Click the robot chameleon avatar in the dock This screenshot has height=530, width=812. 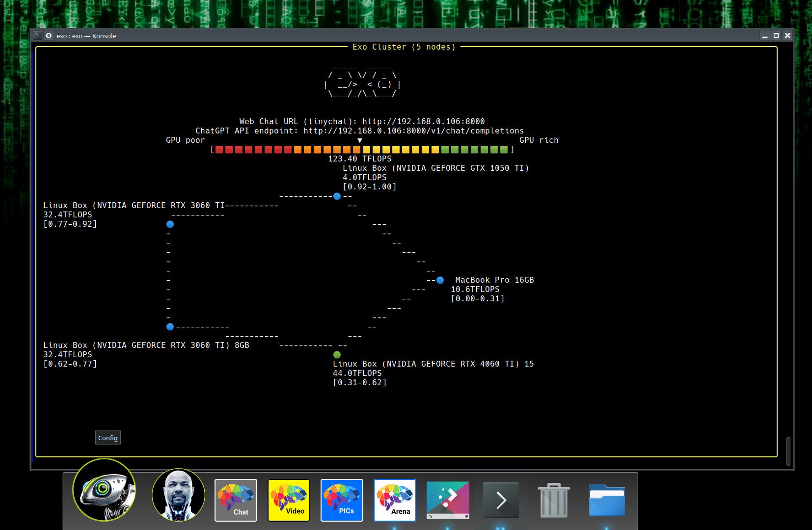(x=105, y=492)
